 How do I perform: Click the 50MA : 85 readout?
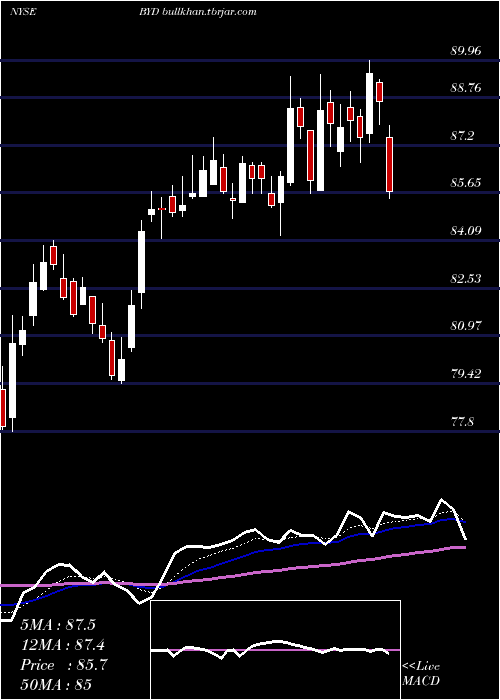tap(56, 684)
